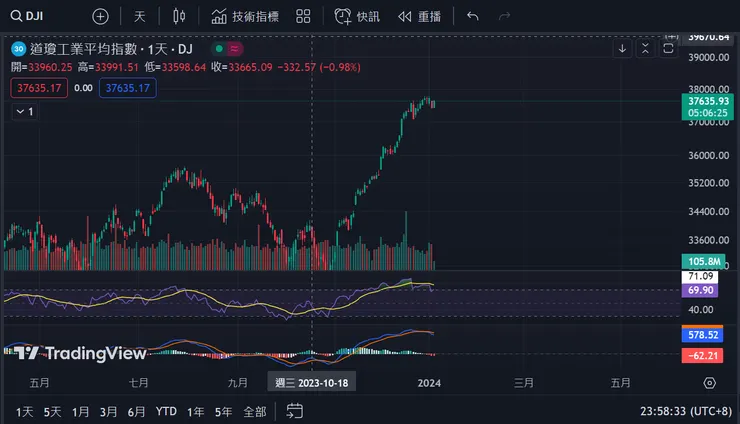Click the blue buy price 37635.17
This screenshot has height=424, width=740.
(127, 88)
